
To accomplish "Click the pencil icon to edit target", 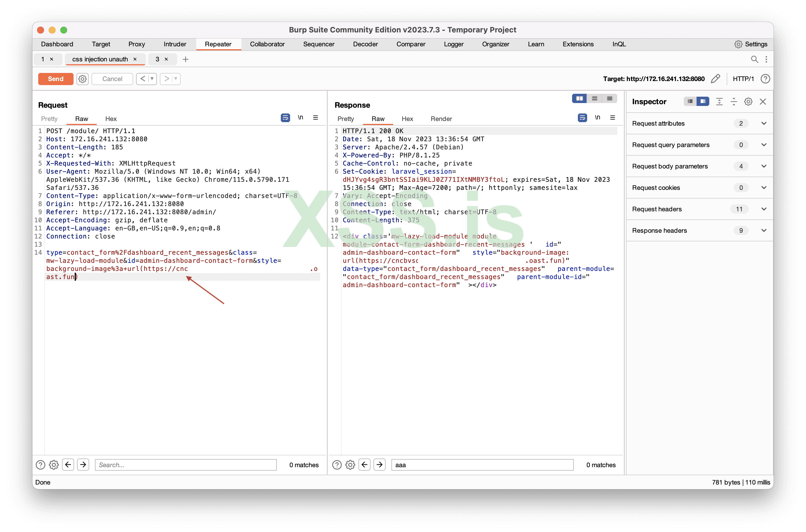I will [715, 79].
